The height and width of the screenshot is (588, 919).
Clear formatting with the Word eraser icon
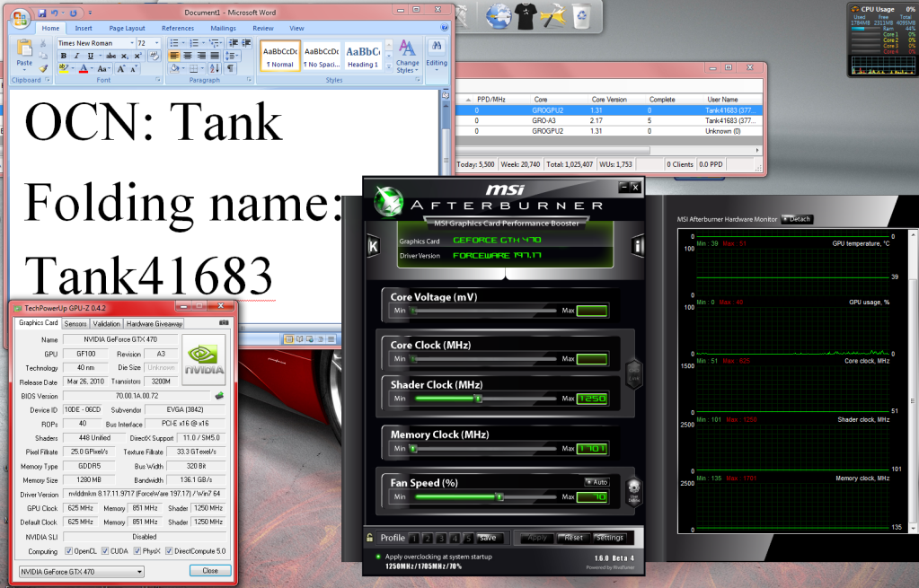tap(155, 57)
